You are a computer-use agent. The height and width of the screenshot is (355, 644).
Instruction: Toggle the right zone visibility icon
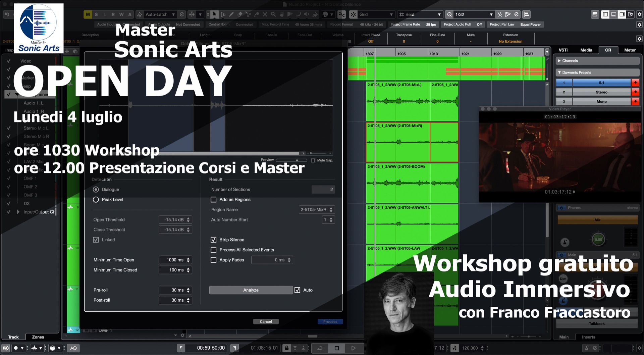622,14
